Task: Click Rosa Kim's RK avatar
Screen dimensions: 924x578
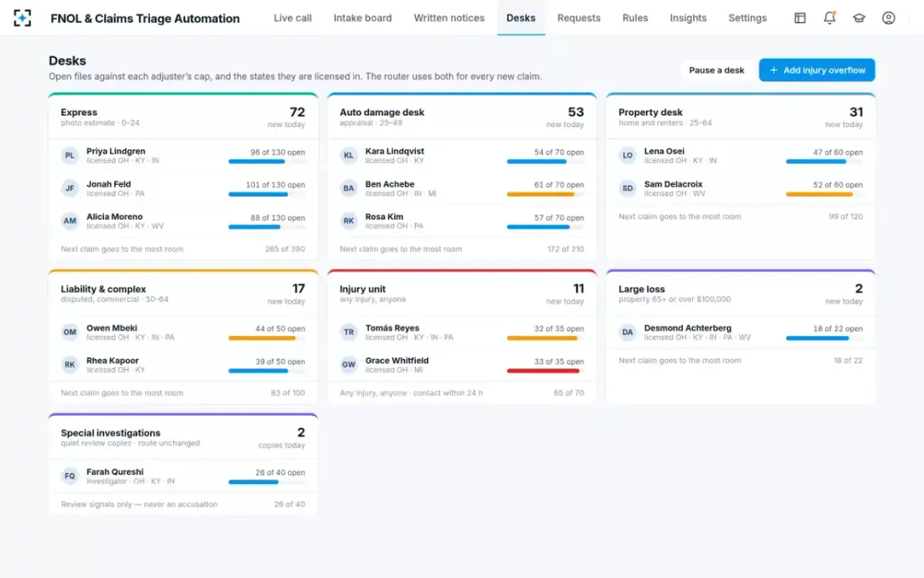Action: pyautogui.click(x=349, y=221)
